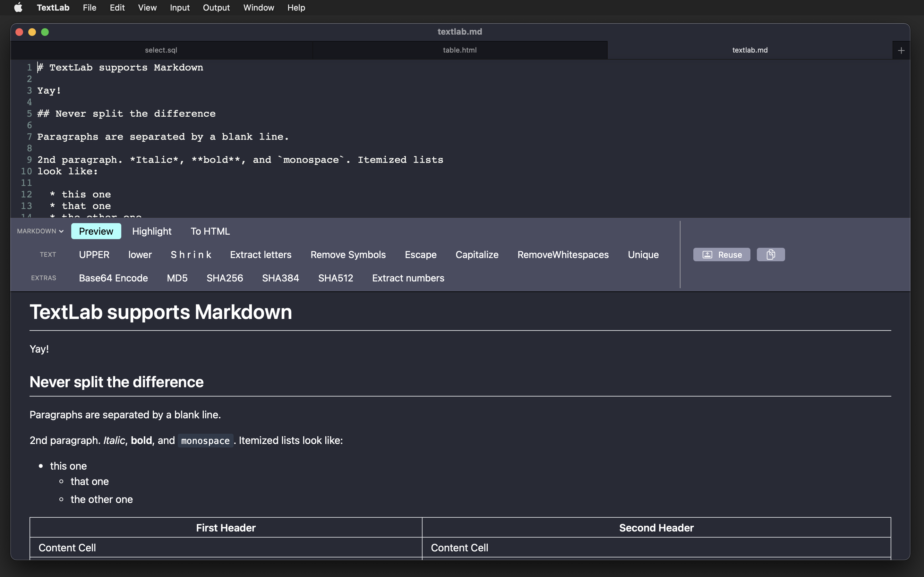Switch to the select.sql tab
This screenshot has height=577, width=924.
(161, 50)
